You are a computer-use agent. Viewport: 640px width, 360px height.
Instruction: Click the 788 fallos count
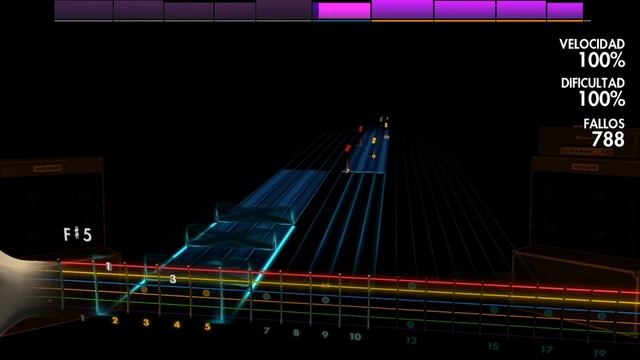coord(608,140)
